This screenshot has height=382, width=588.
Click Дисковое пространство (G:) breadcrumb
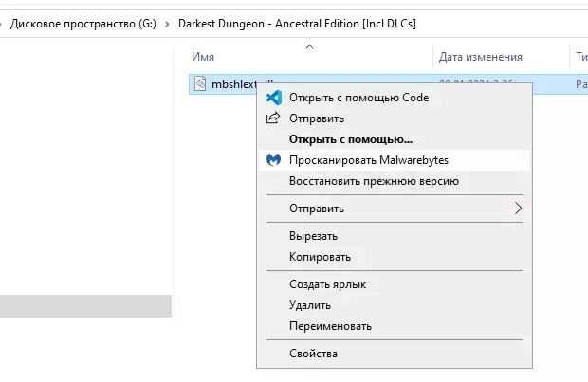point(83,24)
